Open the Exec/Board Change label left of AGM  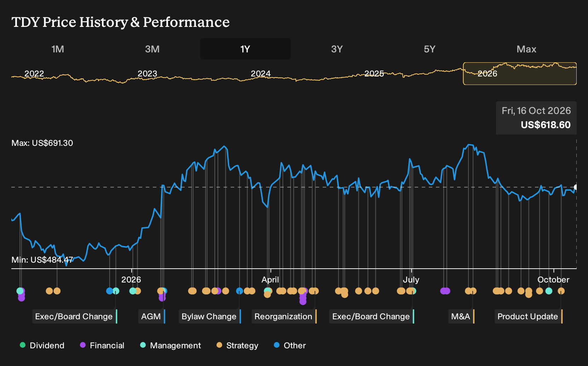pyautogui.click(x=74, y=316)
